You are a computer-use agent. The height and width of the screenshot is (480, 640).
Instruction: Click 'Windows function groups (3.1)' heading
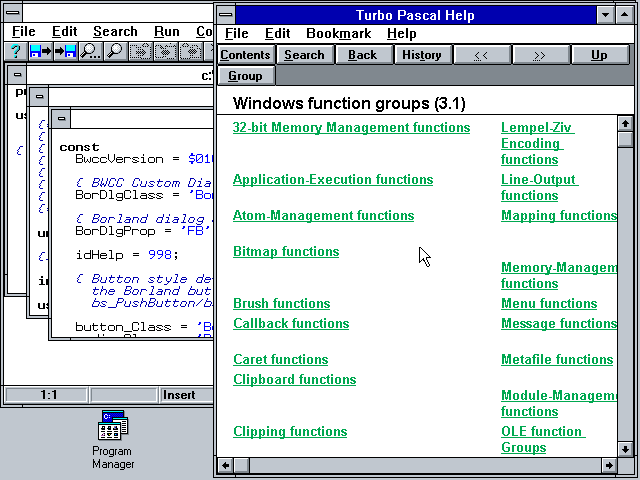pos(349,103)
